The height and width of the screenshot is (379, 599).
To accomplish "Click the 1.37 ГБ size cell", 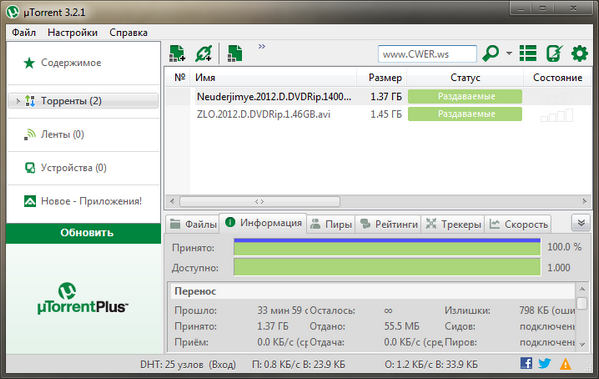I will (386, 97).
